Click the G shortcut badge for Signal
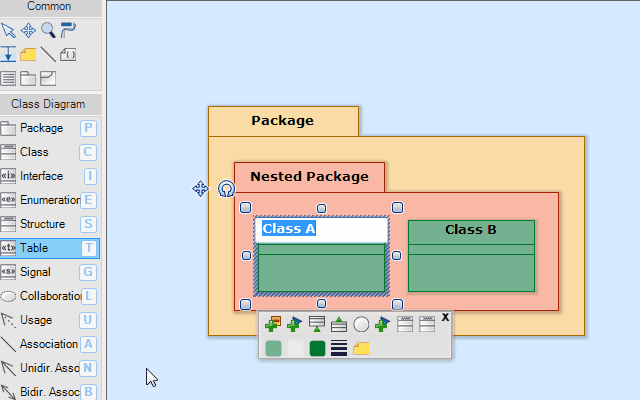Viewport: 640px width, 400px height. [x=88, y=272]
